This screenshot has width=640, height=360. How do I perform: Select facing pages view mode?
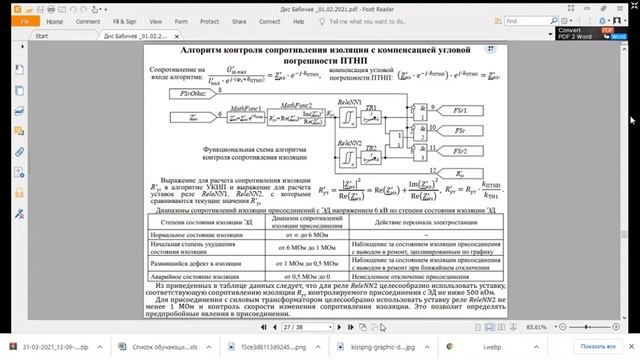(501, 327)
